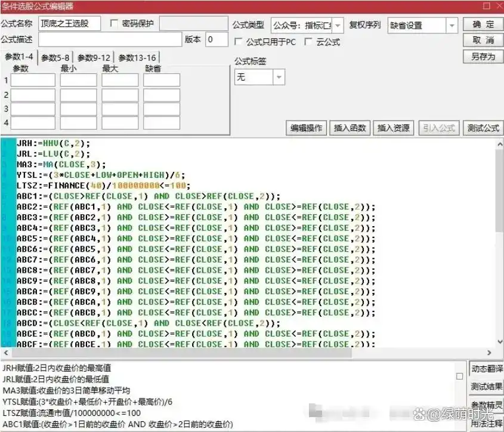Open the 参数精灵 side button
The height and width of the screenshot is (432, 504).
coord(487,405)
